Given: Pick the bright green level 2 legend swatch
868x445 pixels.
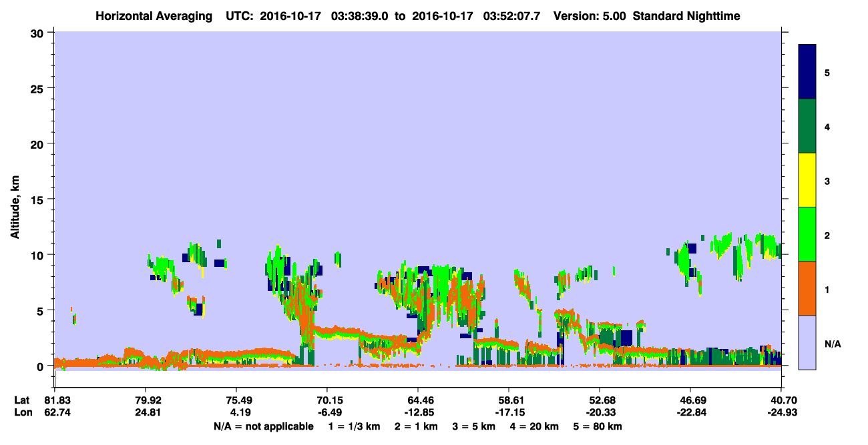Looking at the screenshot, I should [x=807, y=234].
